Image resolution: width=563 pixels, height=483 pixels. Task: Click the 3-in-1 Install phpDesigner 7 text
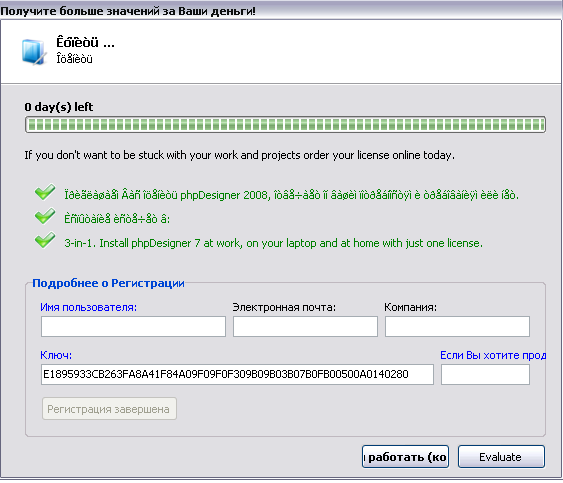pos(273,243)
